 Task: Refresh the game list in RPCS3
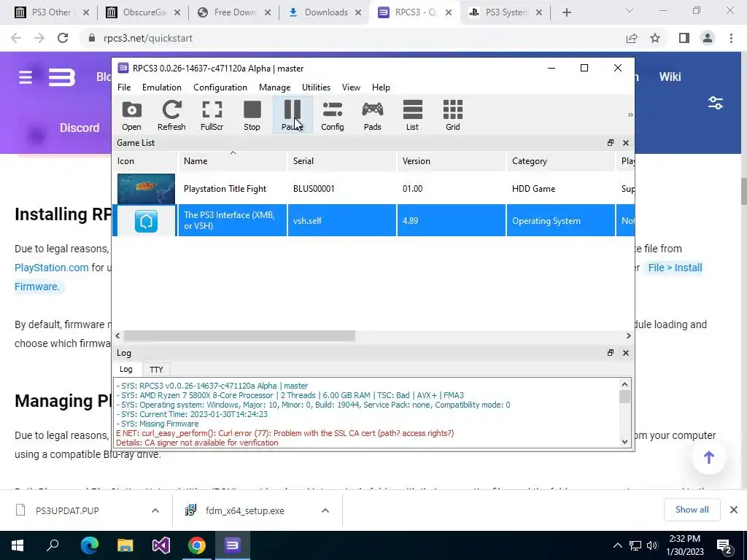coord(171,115)
